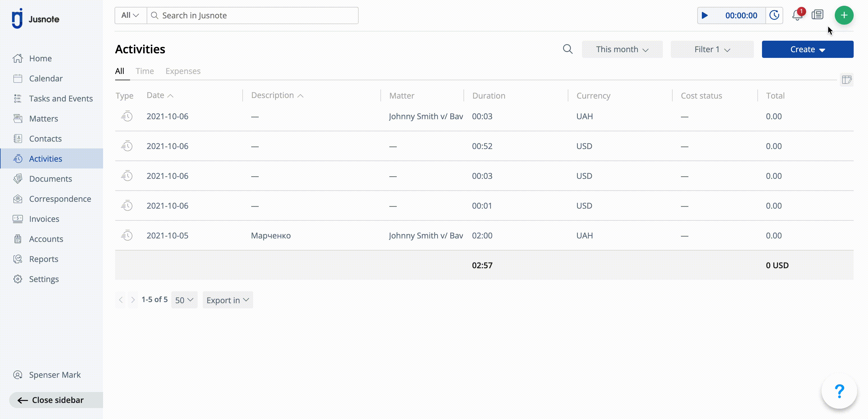This screenshot has width=868, height=419.
Task: Go to the next page arrow
Action: [x=133, y=300]
